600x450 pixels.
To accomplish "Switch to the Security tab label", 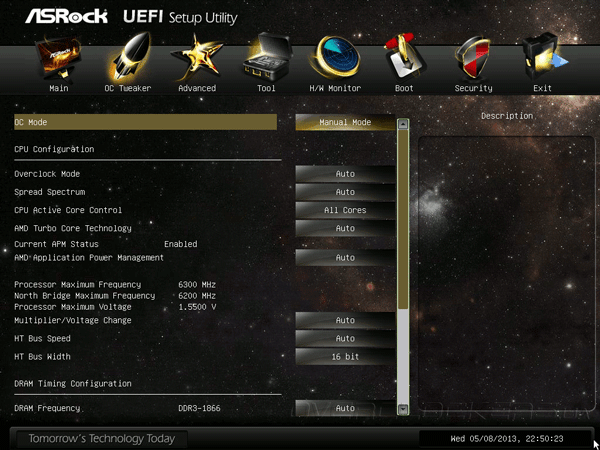I will tap(473, 88).
